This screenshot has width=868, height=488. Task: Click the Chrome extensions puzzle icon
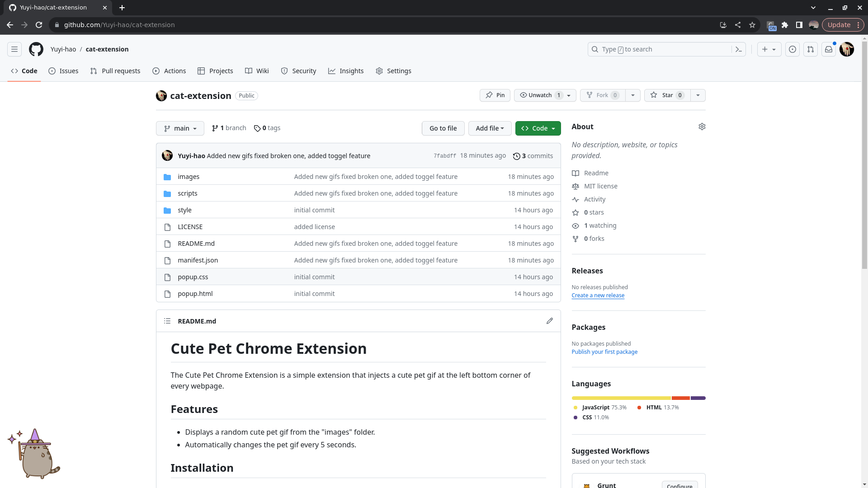click(785, 25)
